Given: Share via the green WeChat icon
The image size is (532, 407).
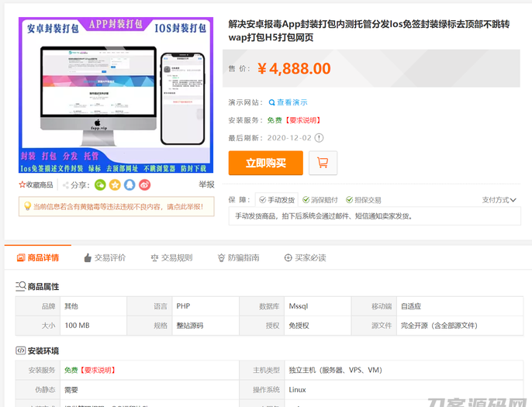Looking at the screenshot, I should 100,185.
